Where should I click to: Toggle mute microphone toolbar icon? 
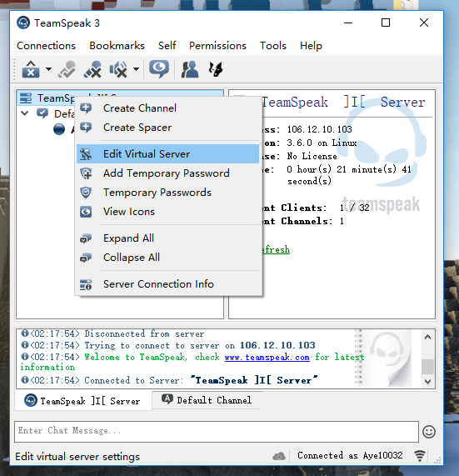click(x=92, y=69)
